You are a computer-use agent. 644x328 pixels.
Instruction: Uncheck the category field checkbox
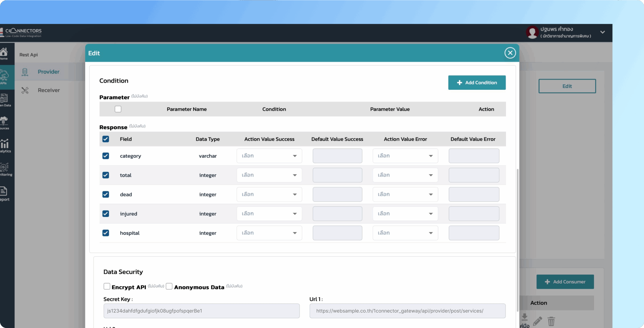[x=106, y=156]
